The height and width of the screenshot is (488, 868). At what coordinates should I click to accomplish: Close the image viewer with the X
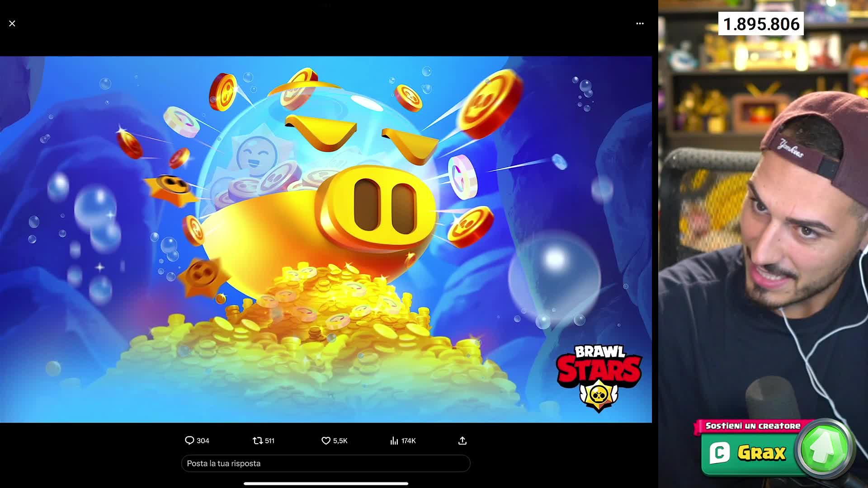point(12,23)
